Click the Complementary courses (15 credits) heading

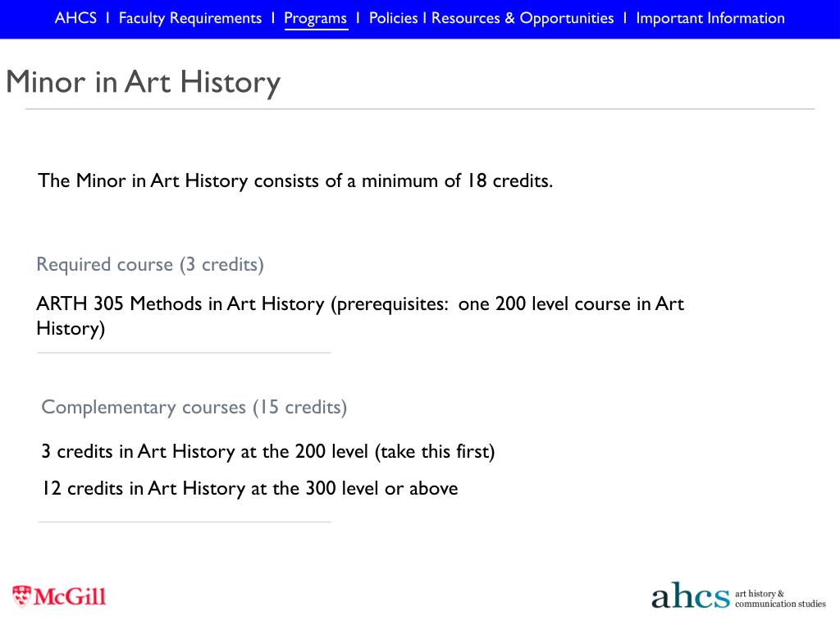194,407
